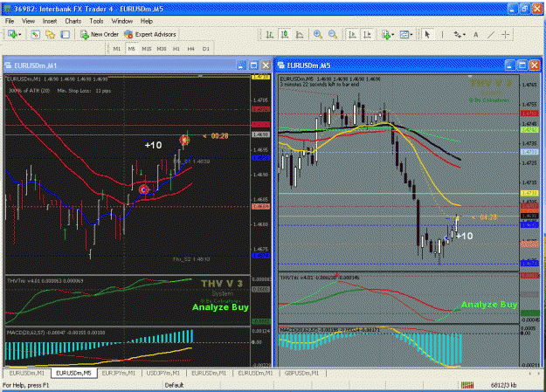The height and width of the screenshot is (392, 546).
Task: Open the File menu
Action: pos(10,21)
